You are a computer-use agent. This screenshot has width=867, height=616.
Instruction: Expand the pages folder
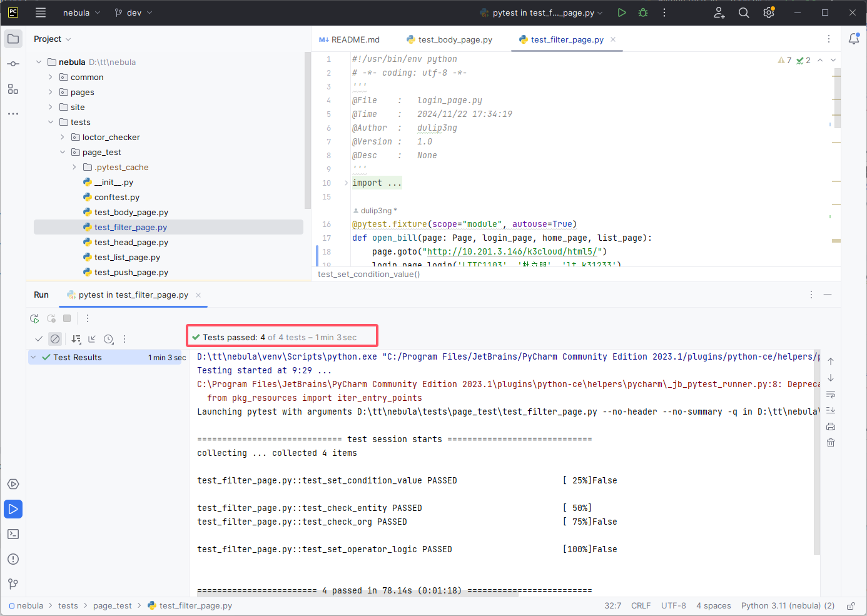(51, 92)
